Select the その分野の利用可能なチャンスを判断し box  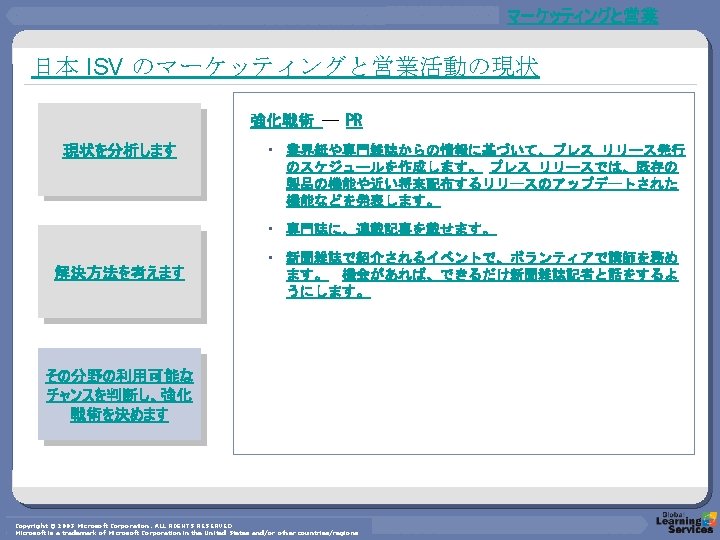click(119, 394)
